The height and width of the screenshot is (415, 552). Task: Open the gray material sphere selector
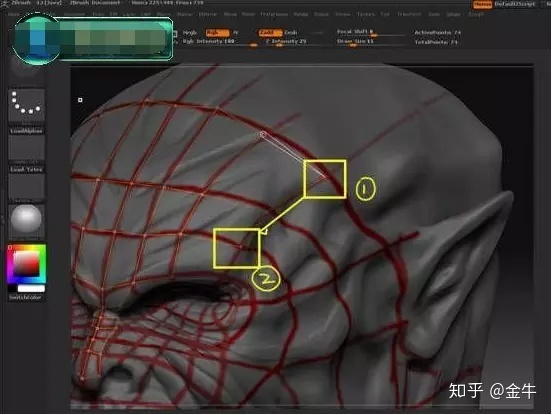[26, 220]
